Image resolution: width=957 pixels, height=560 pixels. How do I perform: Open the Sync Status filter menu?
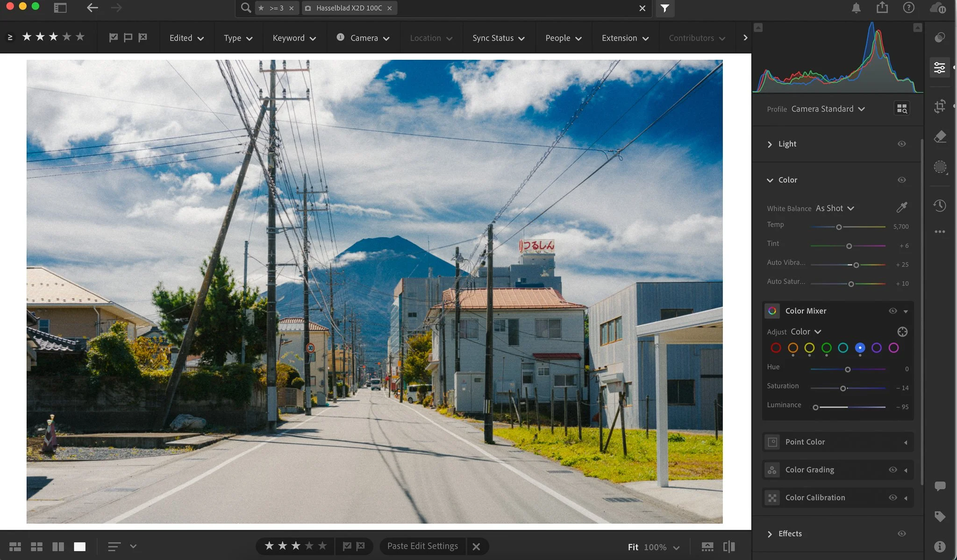point(498,38)
